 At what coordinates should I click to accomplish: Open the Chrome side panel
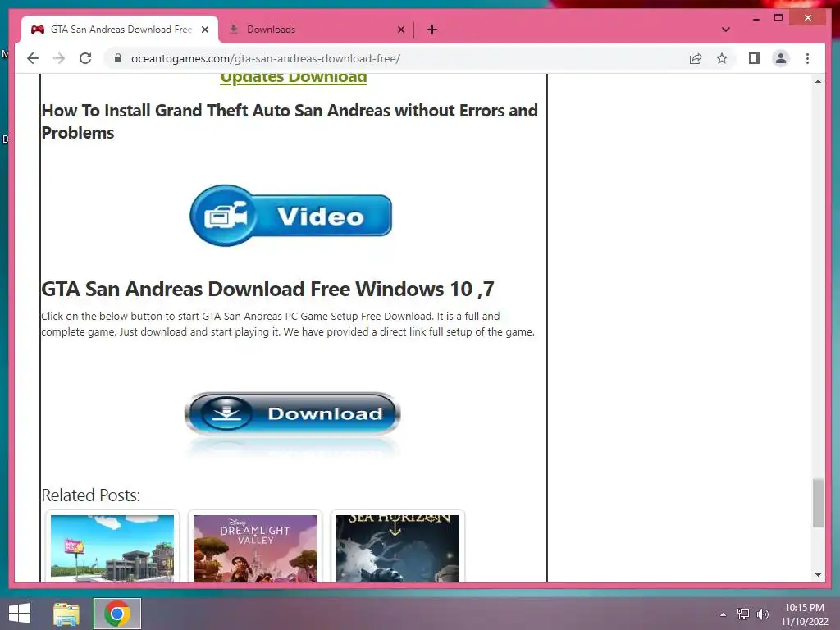coord(755,58)
